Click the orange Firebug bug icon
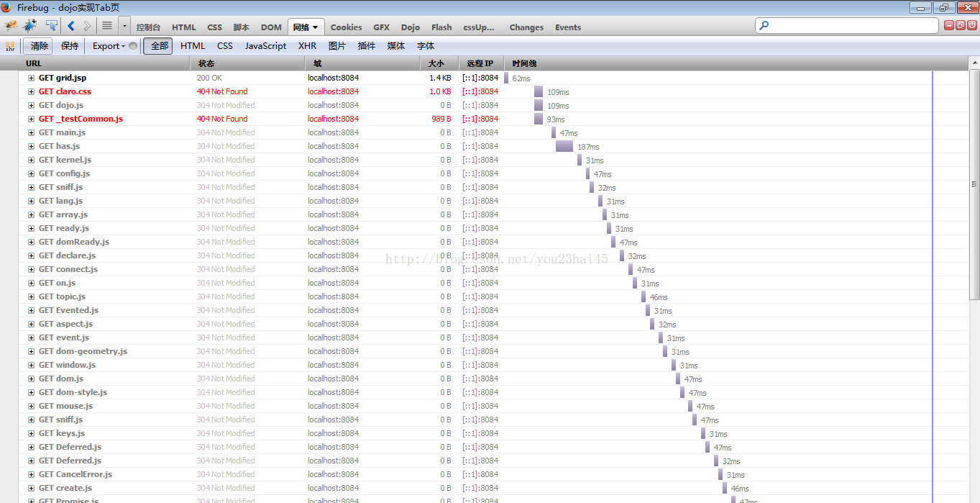Image resolution: width=980 pixels, height=503 pixels. coord(11,26)
